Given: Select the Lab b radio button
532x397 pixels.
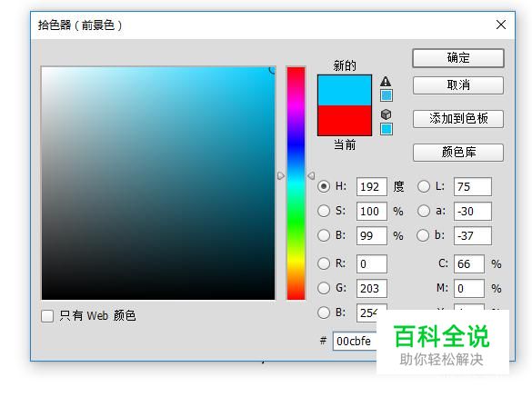Looking at the screenshot, I should 423,235.
